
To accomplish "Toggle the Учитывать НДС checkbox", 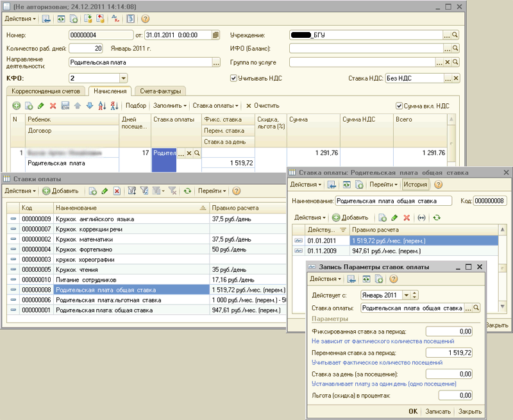I will click(234, 78).
